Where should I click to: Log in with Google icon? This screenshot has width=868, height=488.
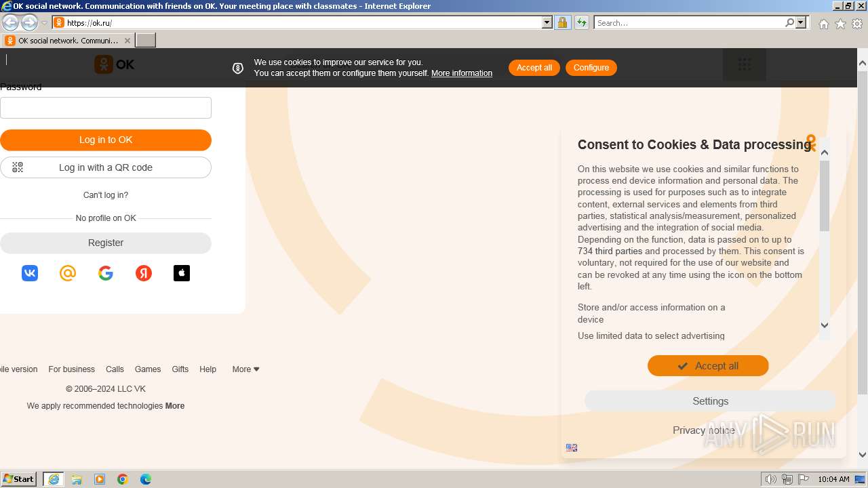tap(106, 273)
